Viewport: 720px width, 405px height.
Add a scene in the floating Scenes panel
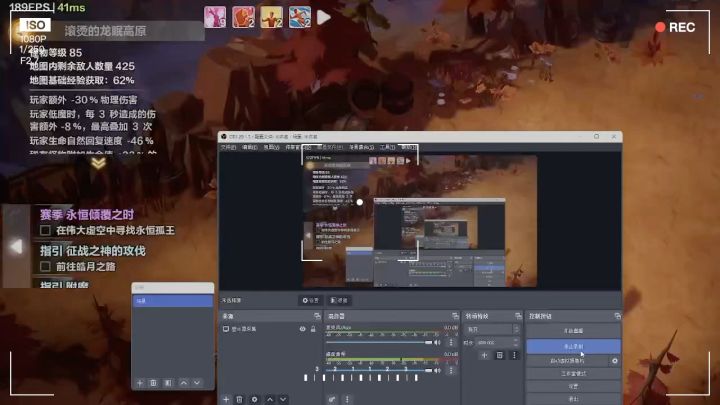pos(140,382)
